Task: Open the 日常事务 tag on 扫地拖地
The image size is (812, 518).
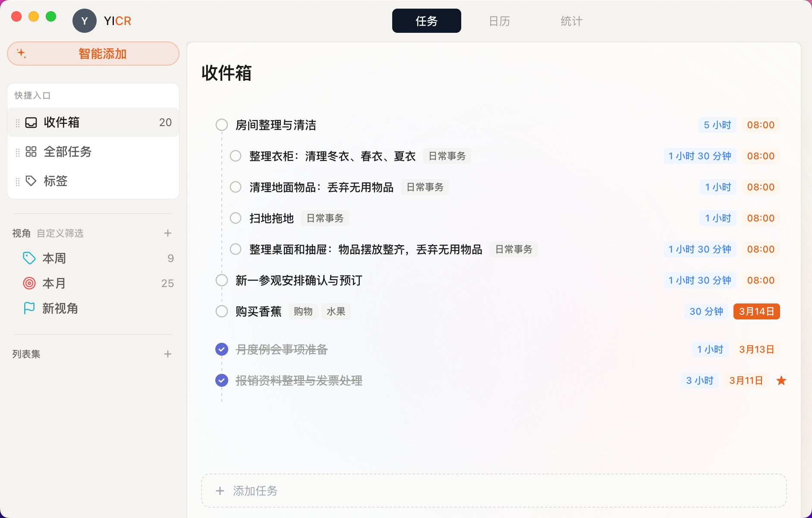Action: tap(324, 218)
